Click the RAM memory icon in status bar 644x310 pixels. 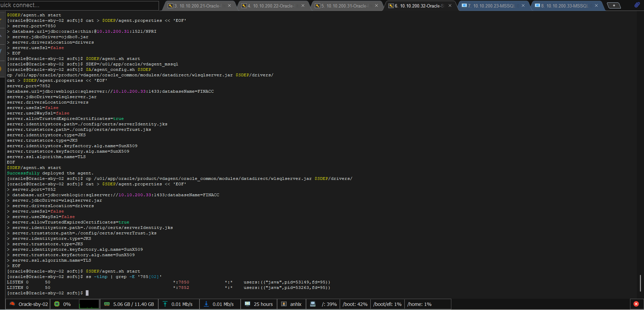[107, 304]
